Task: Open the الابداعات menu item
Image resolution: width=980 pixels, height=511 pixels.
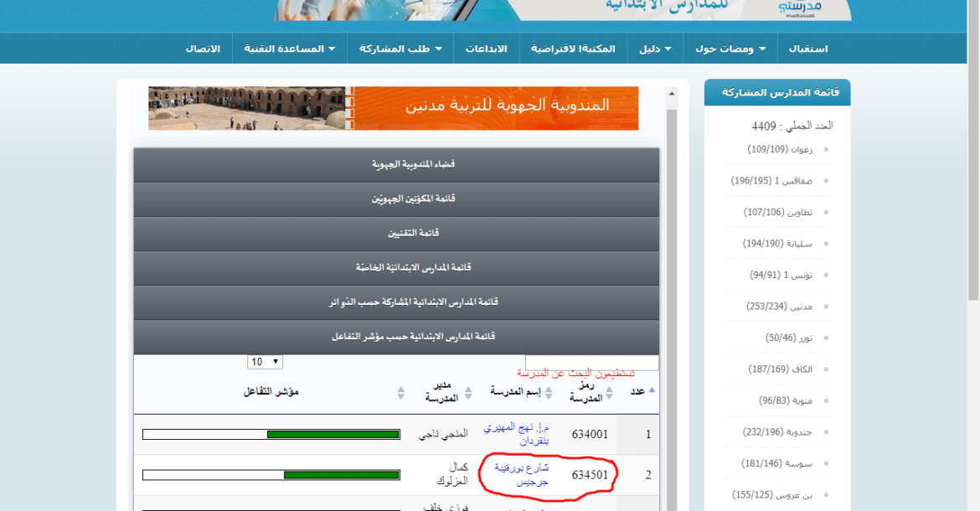Action: pos(486,49)
